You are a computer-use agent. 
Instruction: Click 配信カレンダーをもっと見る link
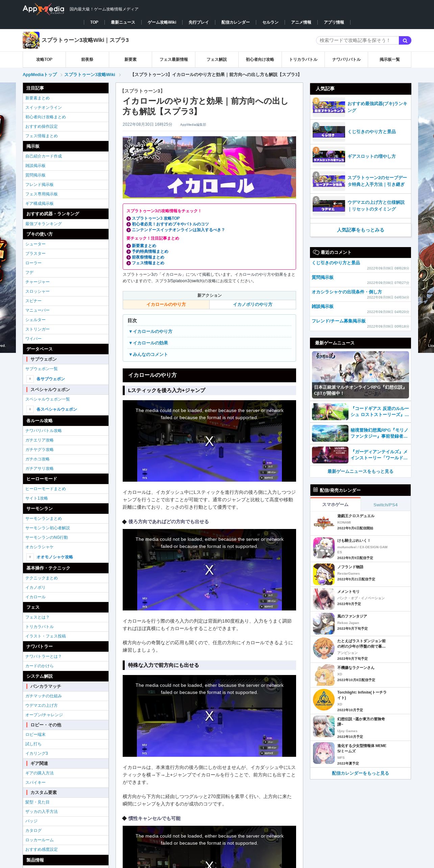pyautogui.click(x=360, y=773)
